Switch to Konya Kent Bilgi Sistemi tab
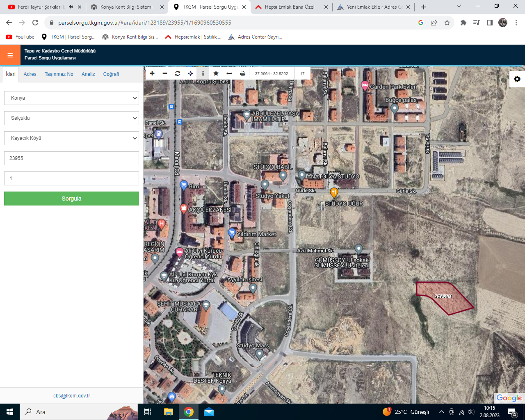 point(127,7)
